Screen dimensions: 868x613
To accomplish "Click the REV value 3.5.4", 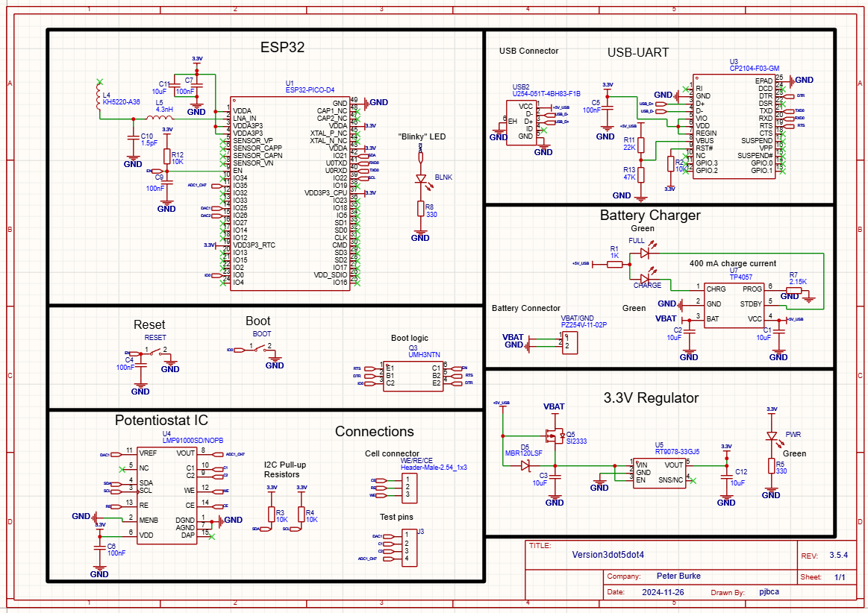I will tap(838, 555).
